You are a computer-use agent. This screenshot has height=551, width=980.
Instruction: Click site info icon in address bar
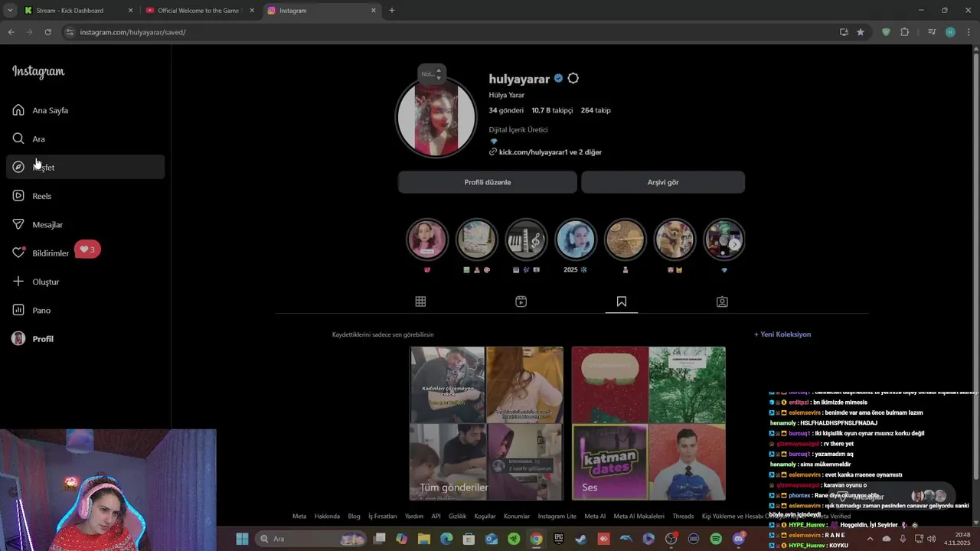coord(70,32)
